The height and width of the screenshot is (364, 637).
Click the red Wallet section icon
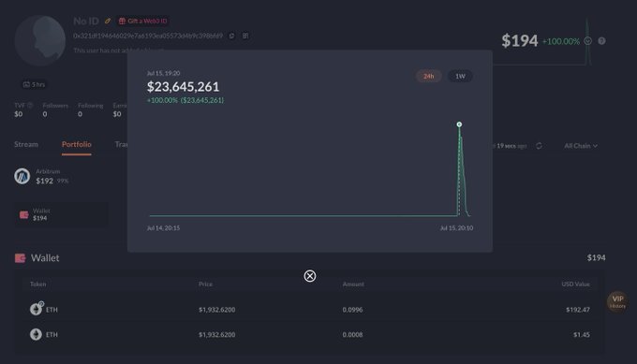tap(21, 258)
